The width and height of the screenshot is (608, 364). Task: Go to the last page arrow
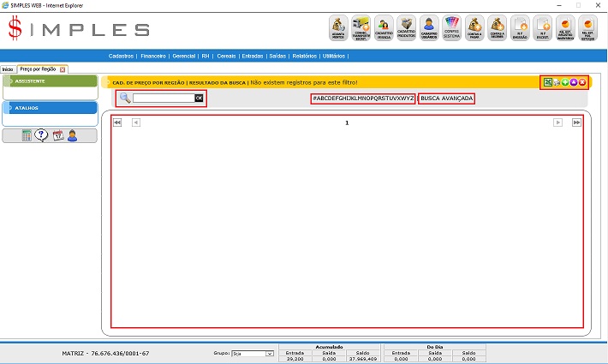coord(576,122)
